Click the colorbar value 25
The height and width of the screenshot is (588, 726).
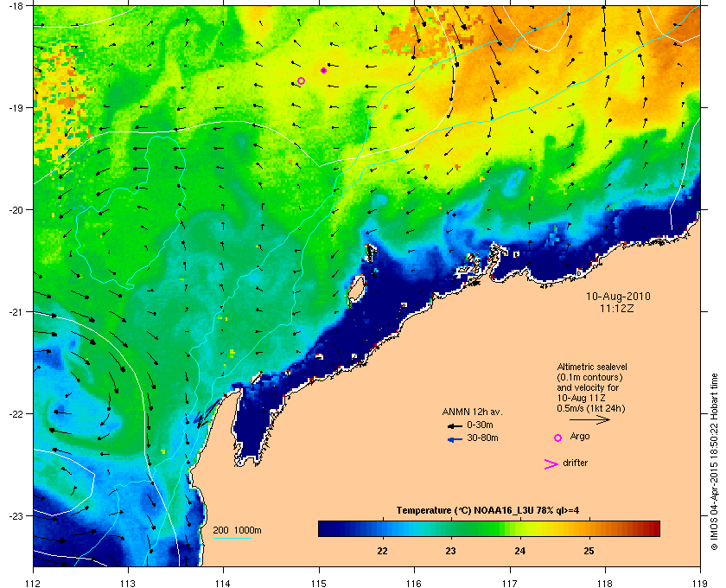click(589, 552)
